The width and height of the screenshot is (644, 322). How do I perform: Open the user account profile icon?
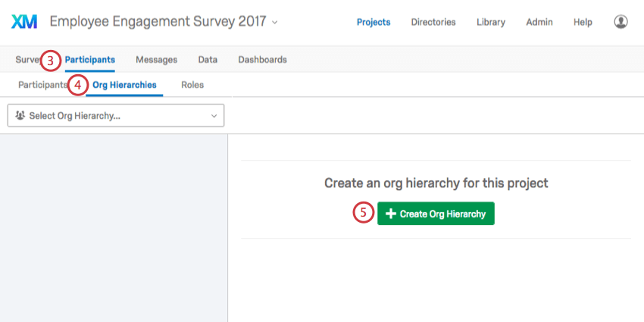(x=621, y=22)
